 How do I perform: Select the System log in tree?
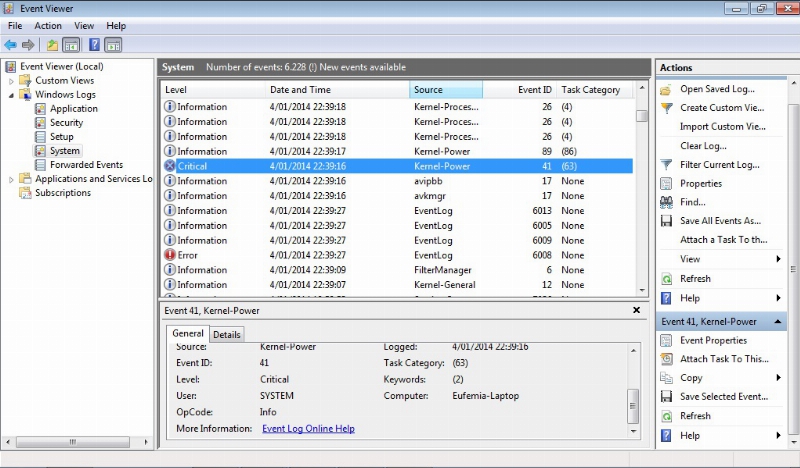point(64,151)
